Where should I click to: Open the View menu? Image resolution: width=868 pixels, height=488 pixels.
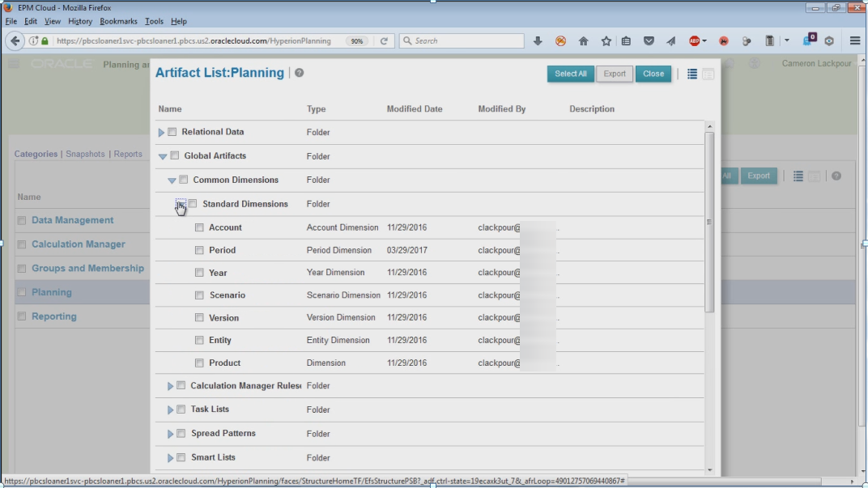pyautogui.click(x=52, y=21)
